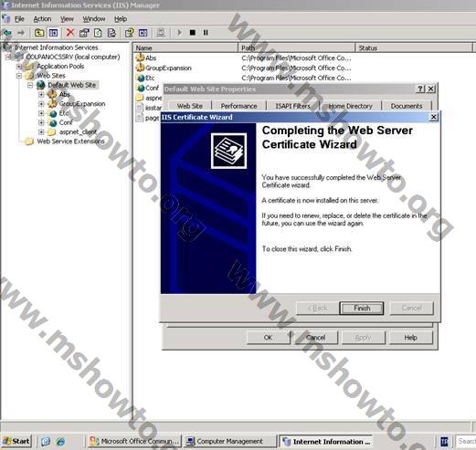Launch Internet Explorer from quick launch
The width and height of the screenshot is (476, 450).
pos(60,442)
